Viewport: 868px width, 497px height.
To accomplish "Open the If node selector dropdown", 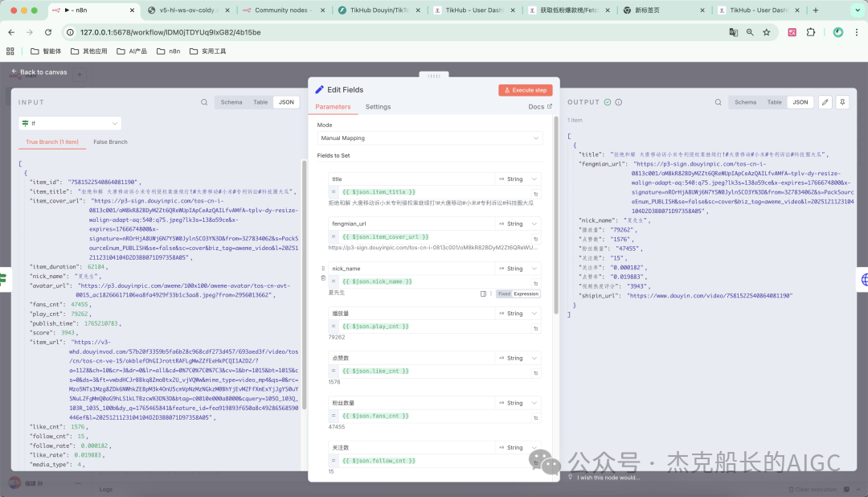I will tap(70, 123).
